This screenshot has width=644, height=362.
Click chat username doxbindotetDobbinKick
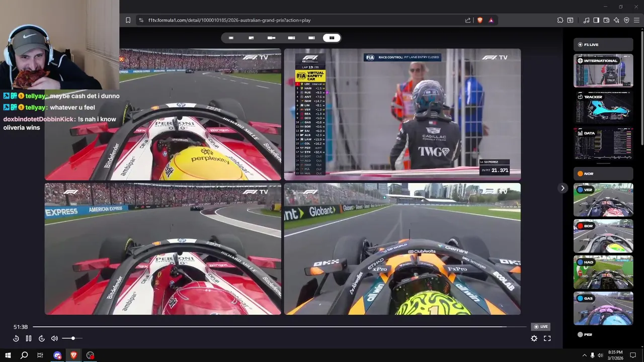coord(39,120)
